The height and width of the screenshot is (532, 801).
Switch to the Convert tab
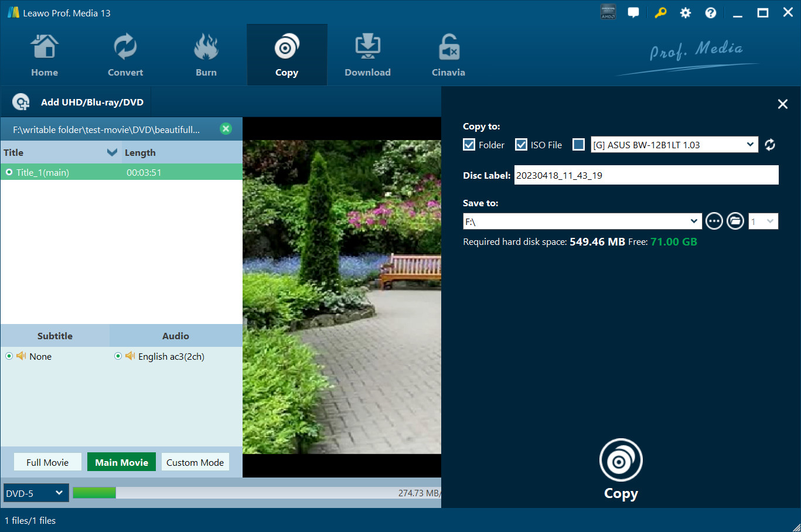pyautogui.click(x=125, y=56)
